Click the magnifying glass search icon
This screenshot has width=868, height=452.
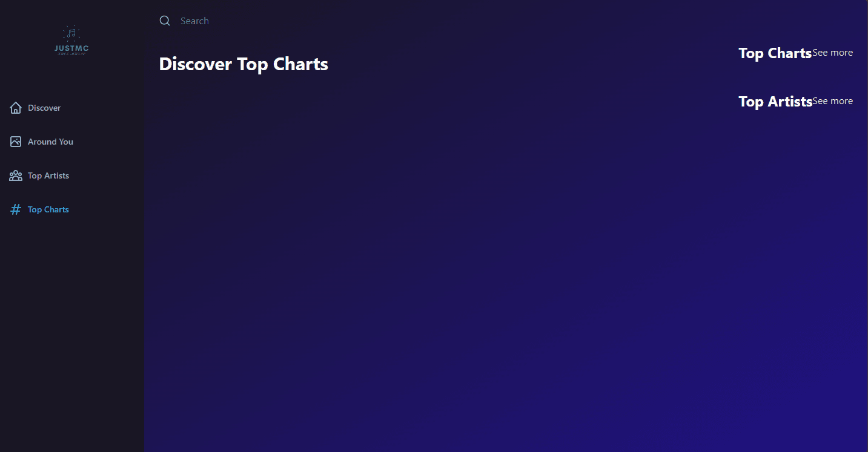[165, 21]
